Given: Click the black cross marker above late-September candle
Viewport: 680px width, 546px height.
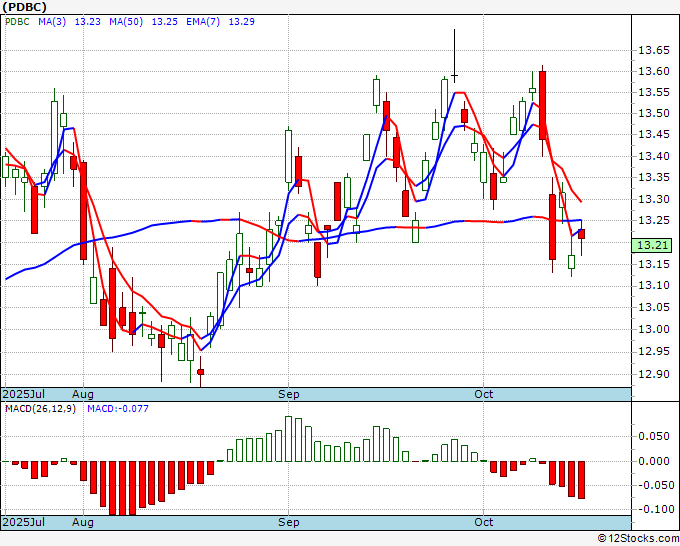Looking at the screenshot, I should click(454, 56).
